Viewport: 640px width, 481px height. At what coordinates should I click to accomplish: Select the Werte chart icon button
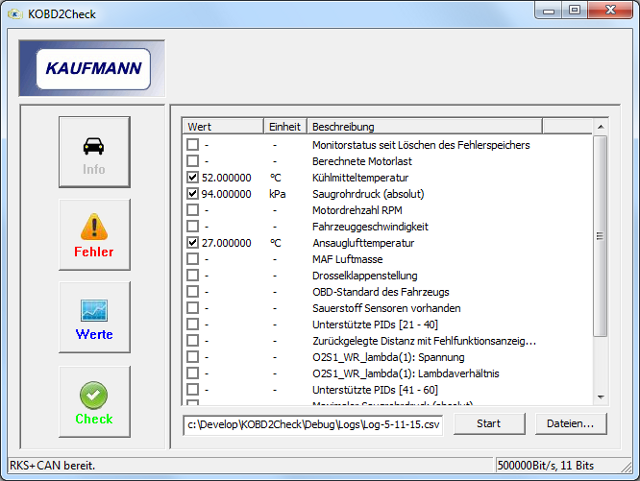tap(94, 318)
